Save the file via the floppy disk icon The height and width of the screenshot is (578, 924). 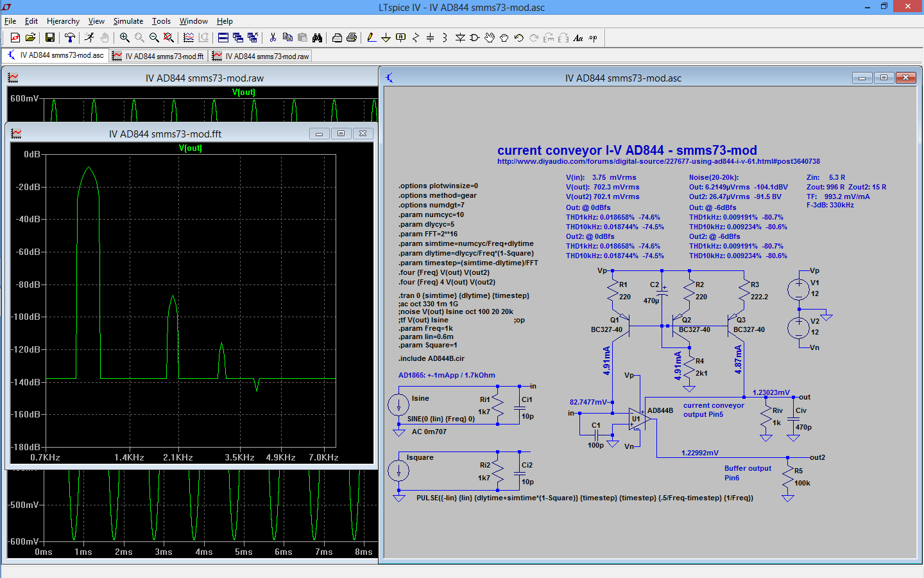click(x=50, y=38)
